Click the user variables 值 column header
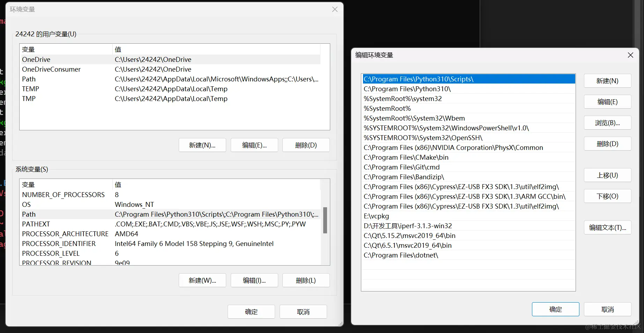Image resolution: width=644 pixels, height=333 pixels. click(x=216, y=49)
